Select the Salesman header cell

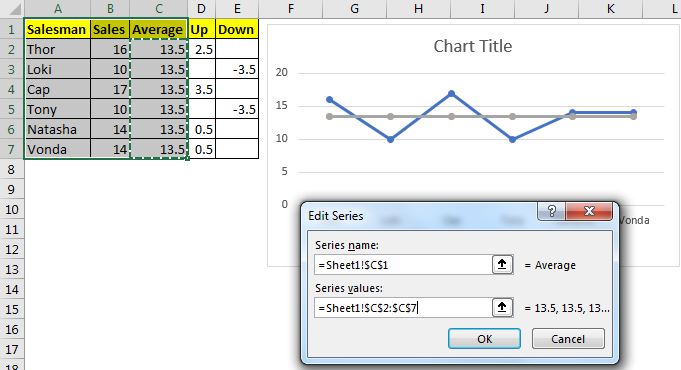pyautogui.click(x=57, y=30)
